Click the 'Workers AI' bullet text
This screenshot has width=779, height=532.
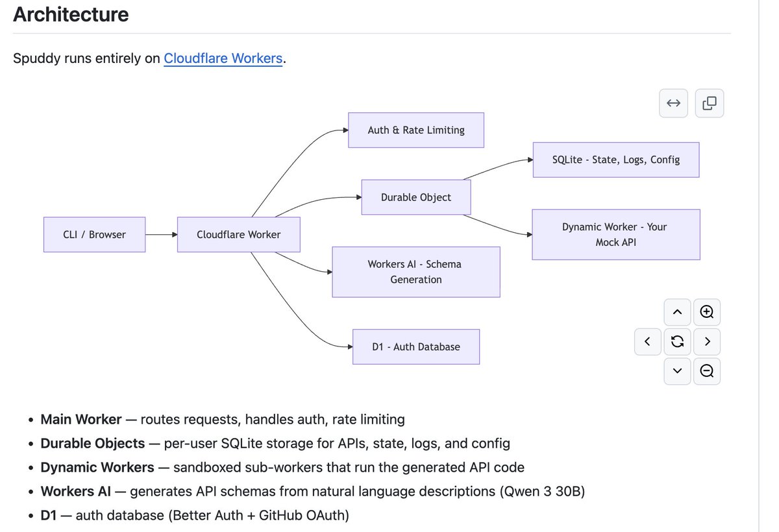point(76,492)
